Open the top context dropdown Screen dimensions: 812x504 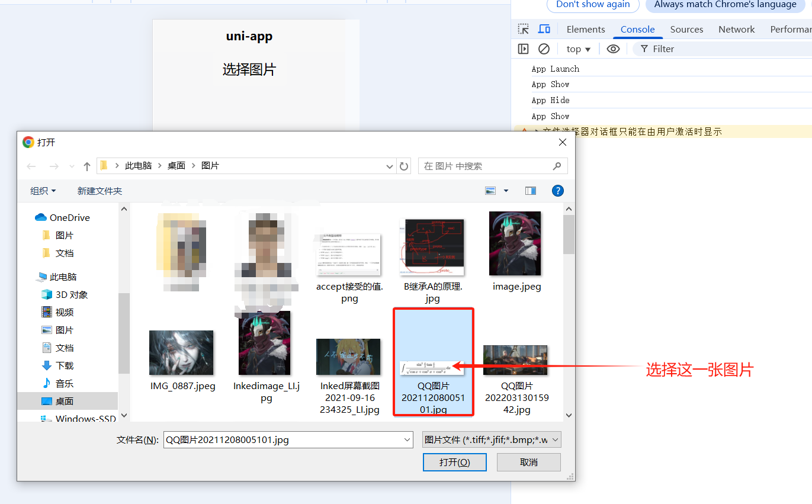[x=579, y=49]
